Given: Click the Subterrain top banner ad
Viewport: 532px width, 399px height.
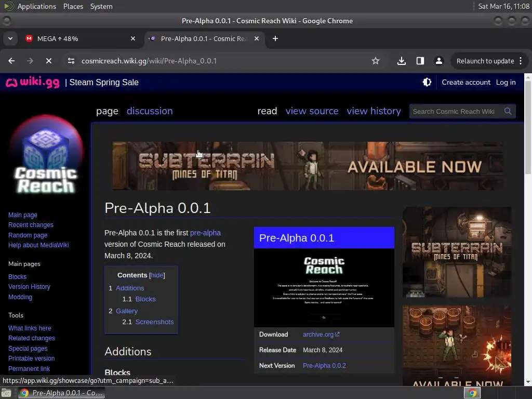Looking at the screenshot, I should [x=308, y=166].
